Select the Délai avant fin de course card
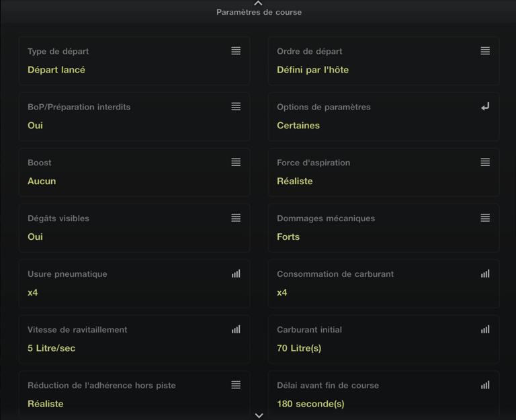The width and height of the screenshot is (516, 420). [383, 394]
